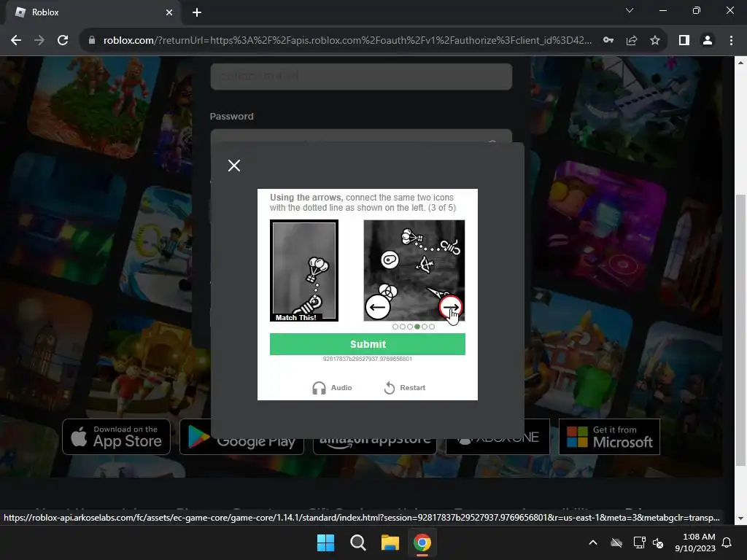Select the last progress dot under puzzle

coord(432,327)
